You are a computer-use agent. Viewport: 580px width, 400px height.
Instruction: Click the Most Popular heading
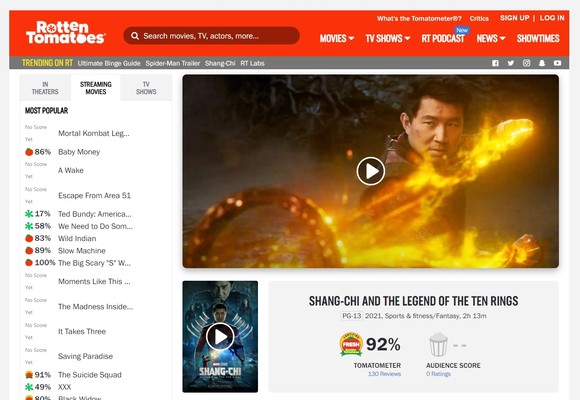tap(46, 110)
